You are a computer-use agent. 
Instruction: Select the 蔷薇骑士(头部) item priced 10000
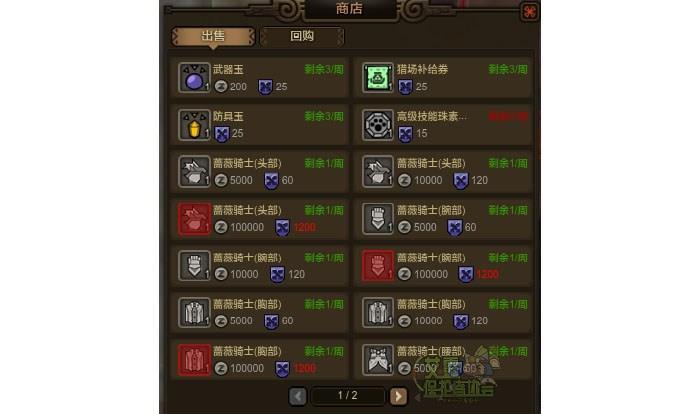point(443,171)
